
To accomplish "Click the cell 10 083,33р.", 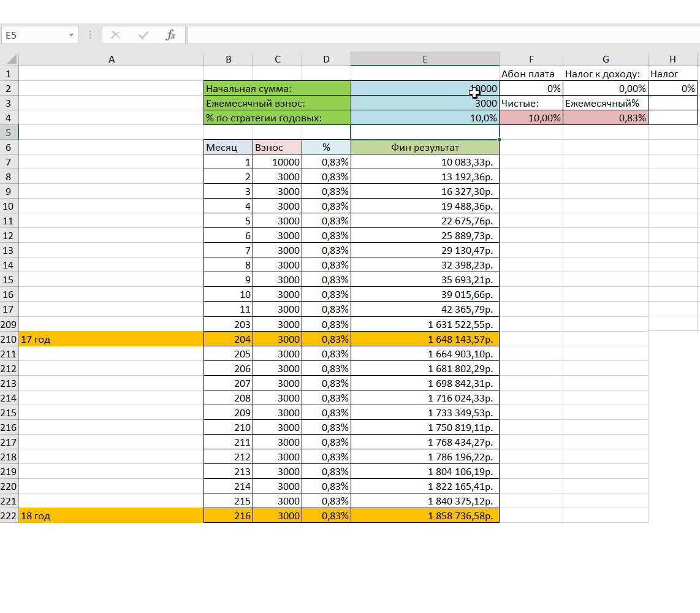I will pyautogui.click(x=425, y=162).
